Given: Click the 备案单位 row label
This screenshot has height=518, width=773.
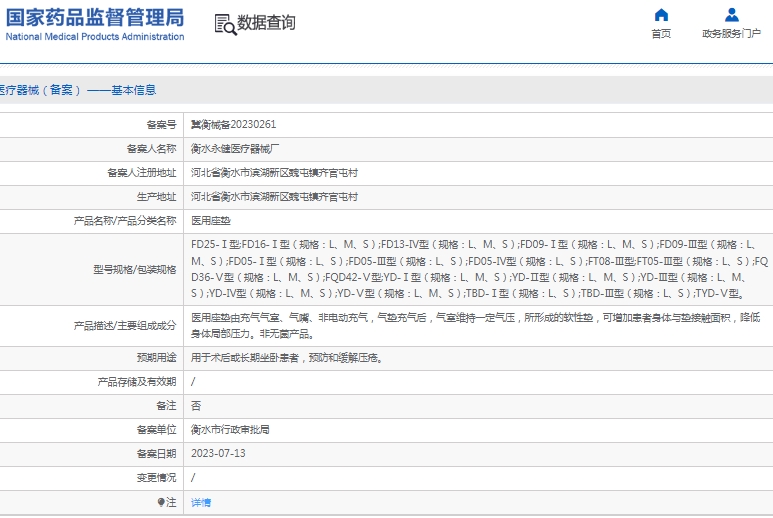Looking at the screenshot, I should coord(156,430).
